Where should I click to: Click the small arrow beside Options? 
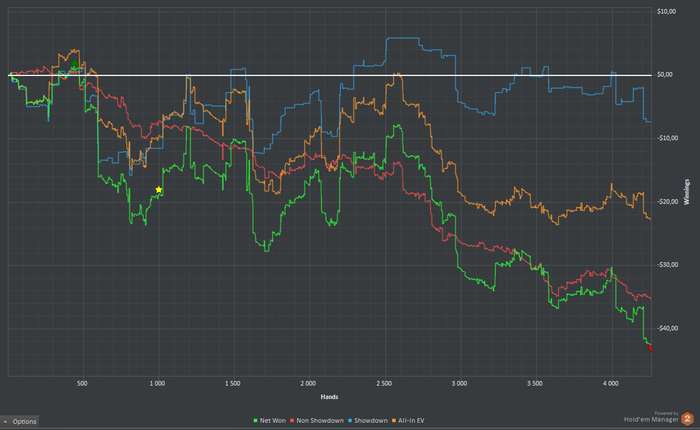click(5, 422)
